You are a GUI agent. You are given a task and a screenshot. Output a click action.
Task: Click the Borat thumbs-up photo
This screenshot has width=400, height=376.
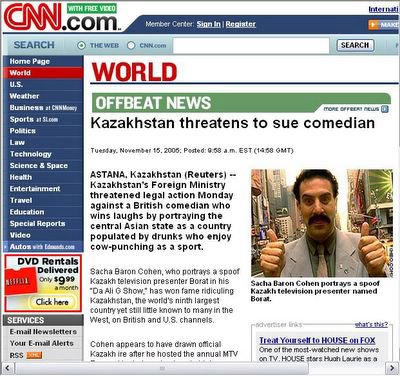click(322, 223)
